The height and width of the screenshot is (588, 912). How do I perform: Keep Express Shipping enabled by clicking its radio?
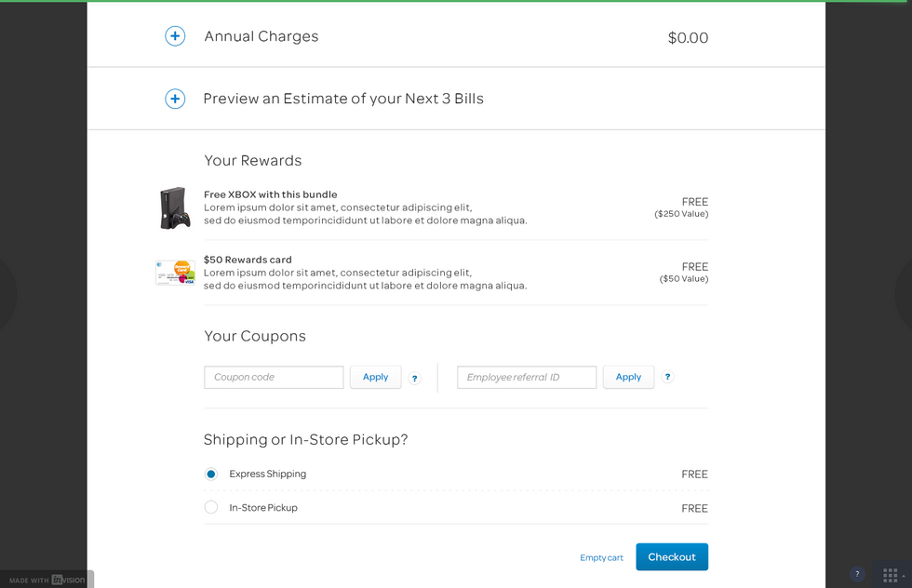coord(210,474)
